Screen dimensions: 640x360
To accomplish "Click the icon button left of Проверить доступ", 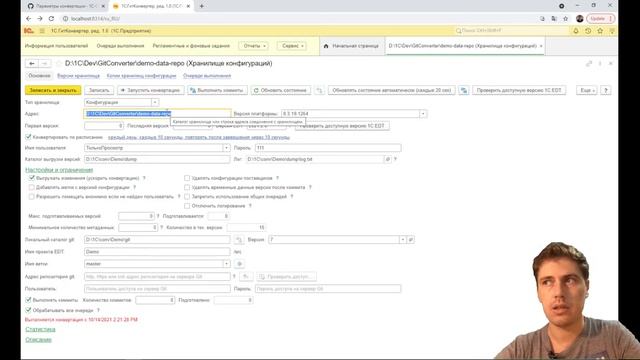I will click(246, 277).
